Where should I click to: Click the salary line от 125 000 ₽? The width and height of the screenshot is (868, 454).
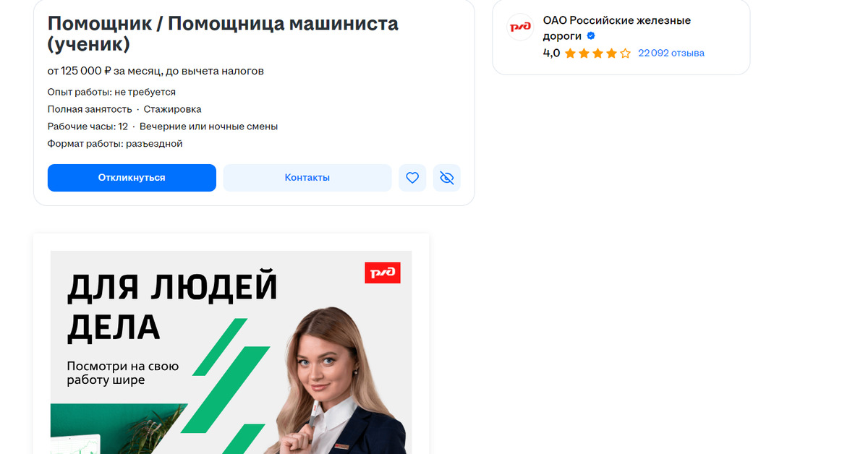coord(156,71)
